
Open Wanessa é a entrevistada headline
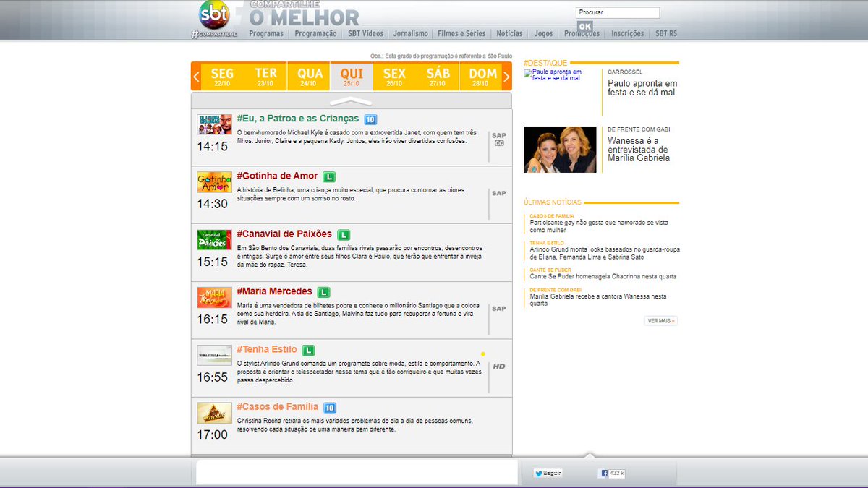point(639,149)
